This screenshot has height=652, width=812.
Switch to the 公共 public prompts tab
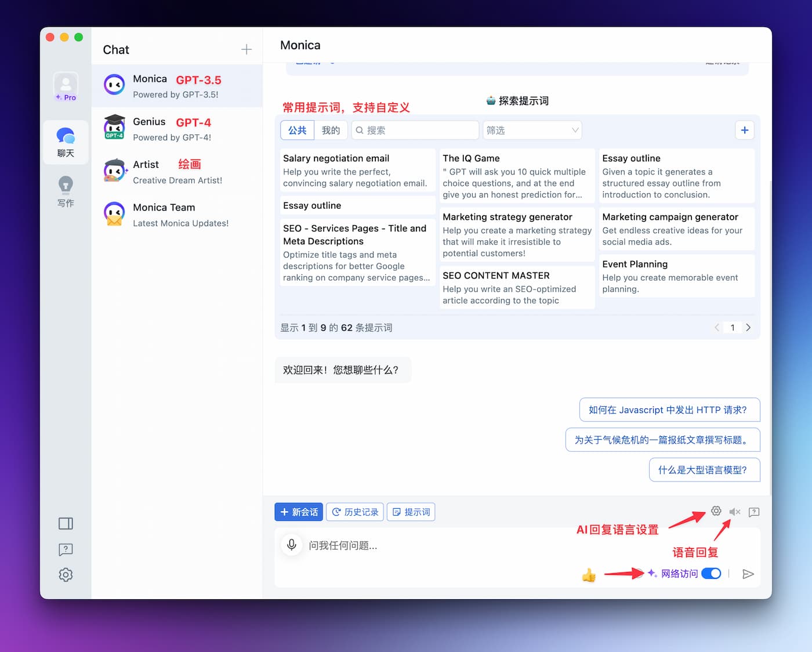(298, 130)
